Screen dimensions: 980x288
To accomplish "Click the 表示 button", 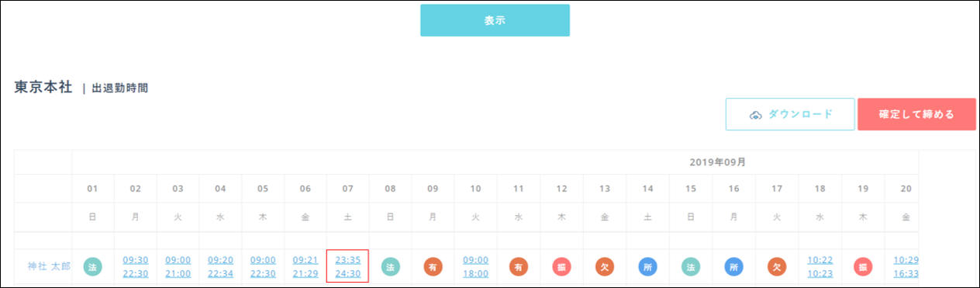I will click(495, 20).
